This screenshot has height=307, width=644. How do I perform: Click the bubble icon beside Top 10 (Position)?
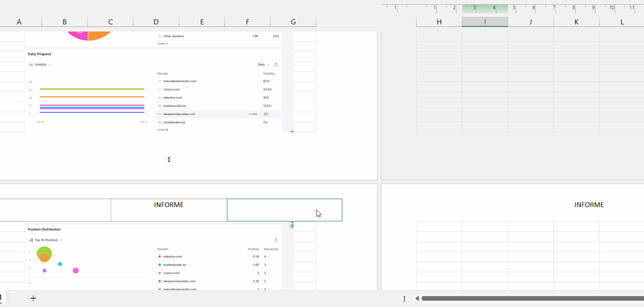click(31, 240)
